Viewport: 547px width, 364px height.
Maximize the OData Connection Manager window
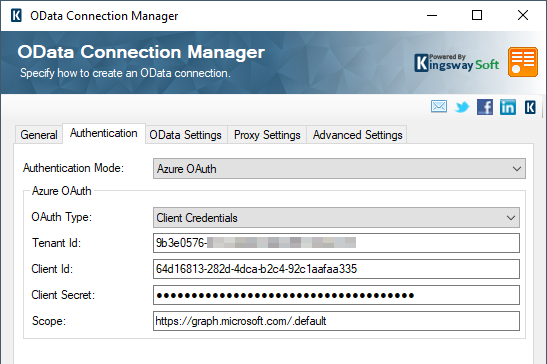(x=477, y=15)
